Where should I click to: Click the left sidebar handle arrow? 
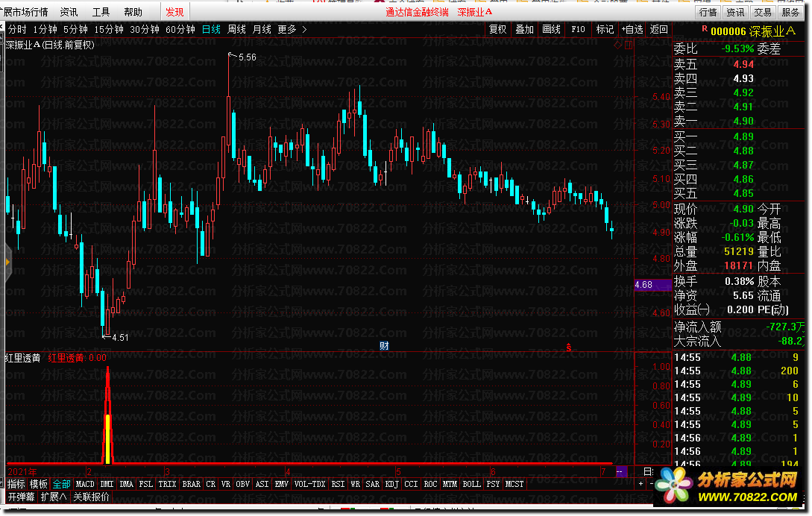7,262
